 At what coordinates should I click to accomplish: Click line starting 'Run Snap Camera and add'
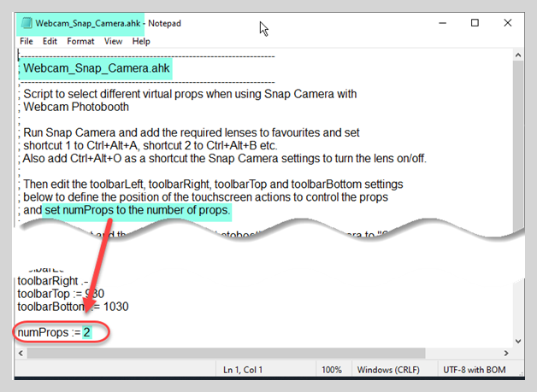[x=189, y=132]
